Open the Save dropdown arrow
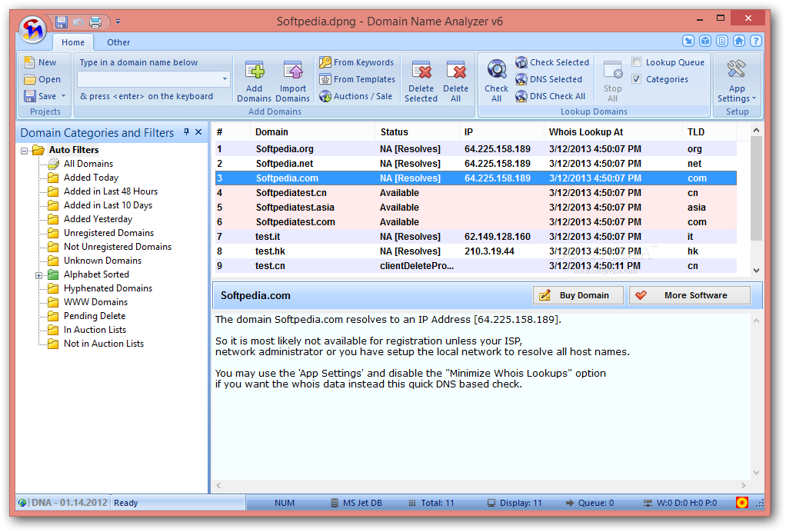Viewport: 786px width, 532px height. 64,95
